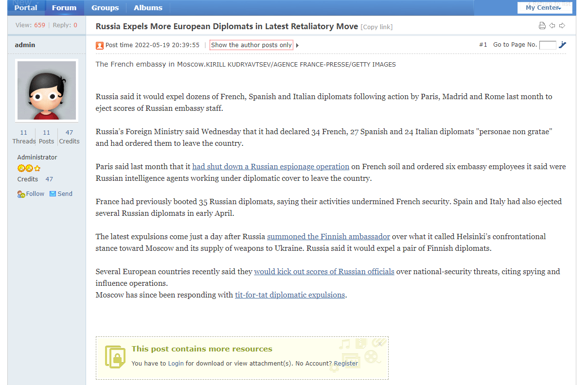Click the Go to Page No. input field
This screenshot has width=588, height=385.
point(548,45)
